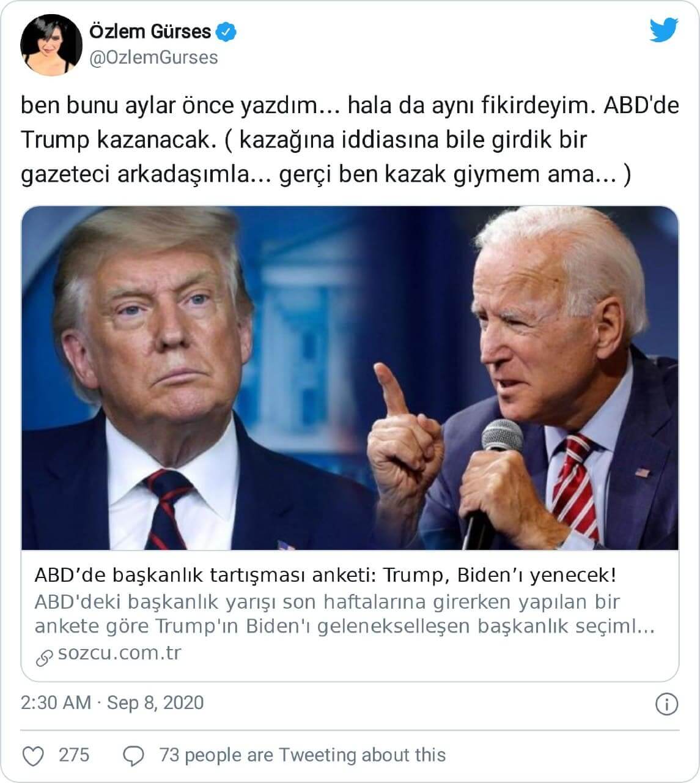This screenshot has height=783, width=700.
Task: Click the tweet body text
Action: tap(350, 140)
